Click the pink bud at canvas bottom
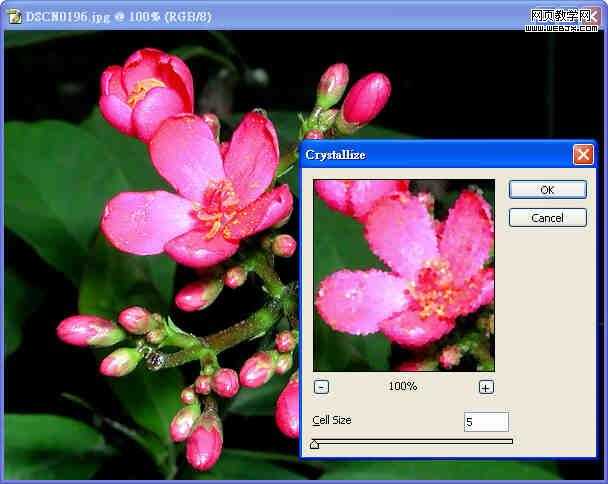The width and height of the screenshot is (608, 484). [204, 443]
